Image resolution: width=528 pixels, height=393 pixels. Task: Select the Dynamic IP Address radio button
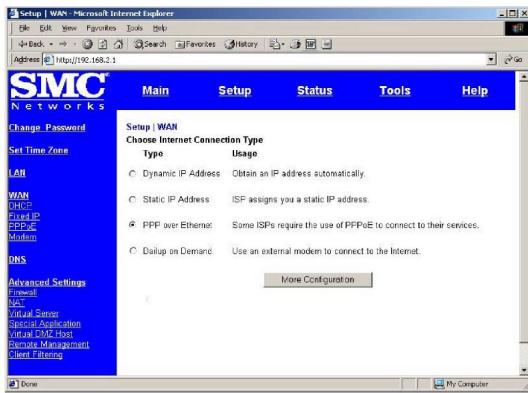133,174
